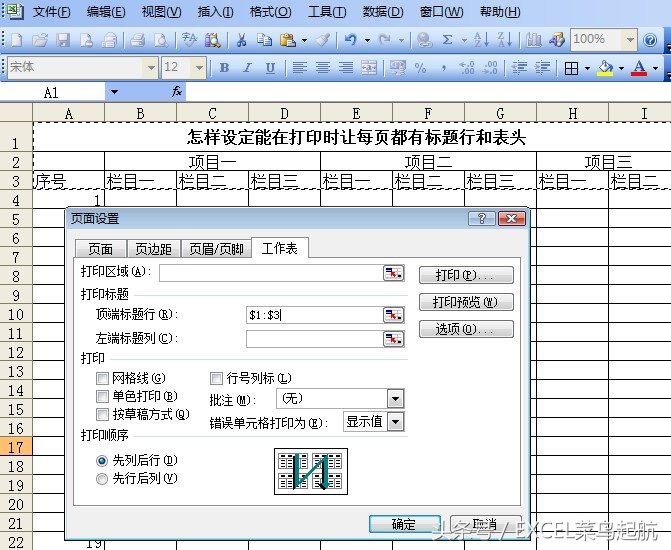Toggle Italic formatting
Image resolution: width=671 pixels, height=550 pixels.
[247, 68]
